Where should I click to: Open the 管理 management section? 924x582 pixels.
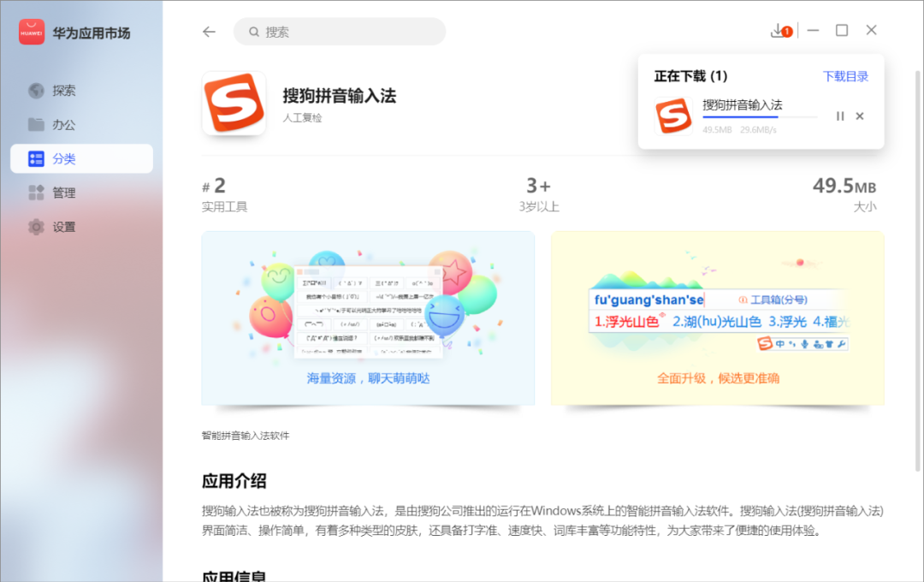point(81,193)
